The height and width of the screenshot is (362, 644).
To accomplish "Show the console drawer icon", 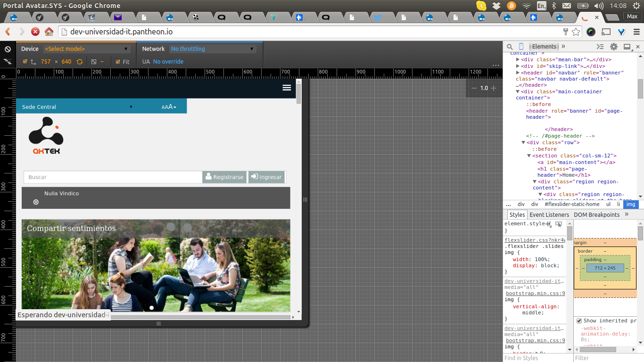I will point(600,47).
